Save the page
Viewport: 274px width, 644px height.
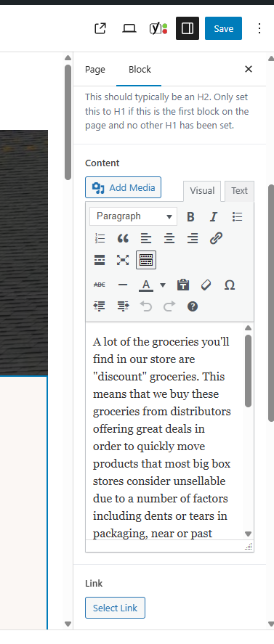click(x=223, y=28)
